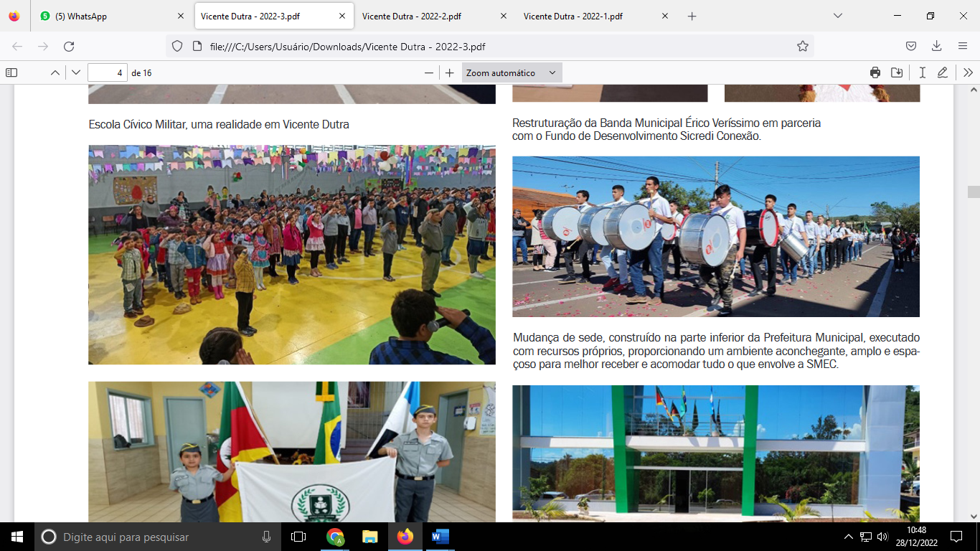Viewport: 980px width, 551px height.
Task: Open the volume control
Action: 882,537
